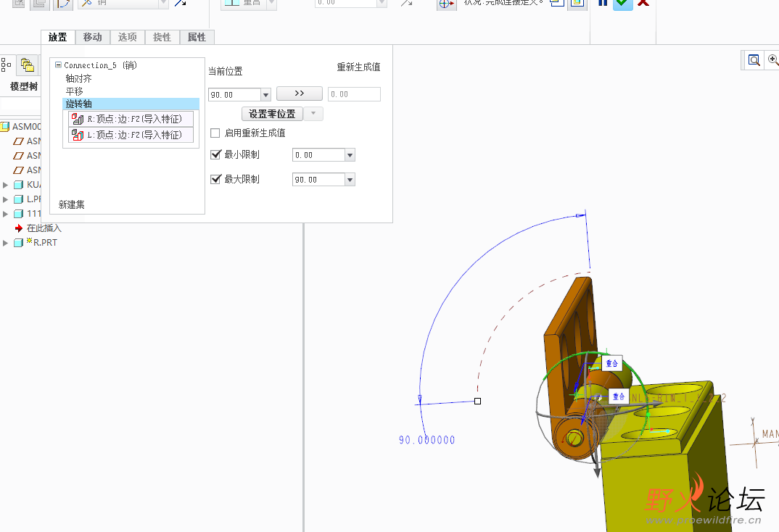Click the L vertex reference icon

[78, 135]
